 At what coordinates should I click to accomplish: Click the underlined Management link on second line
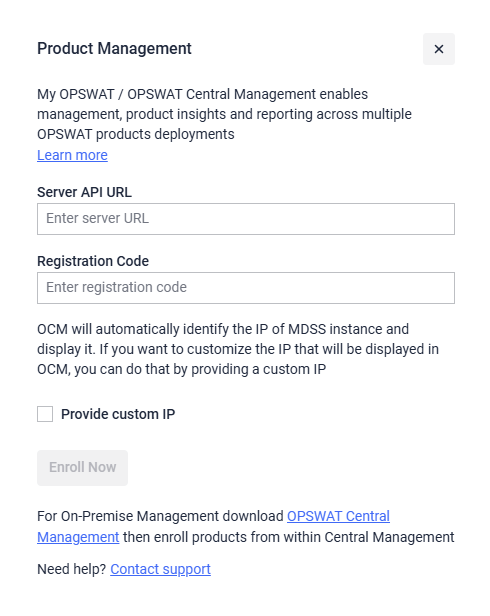tap(78, 537)
